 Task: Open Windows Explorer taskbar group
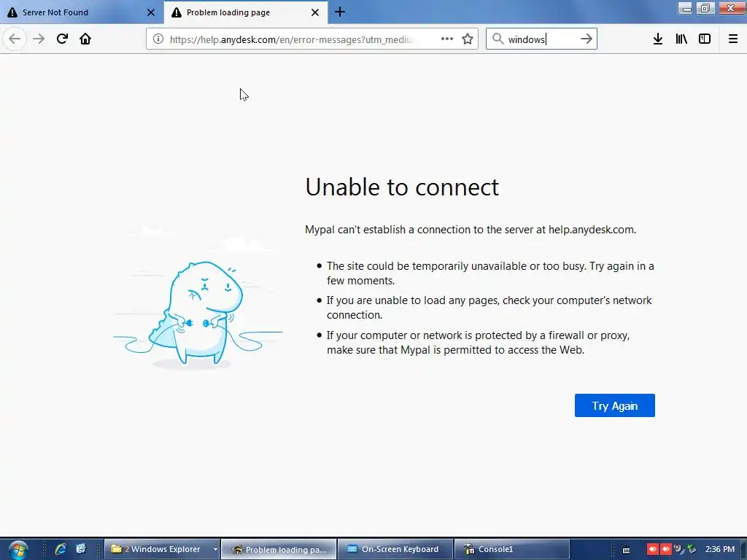[158, 549]
